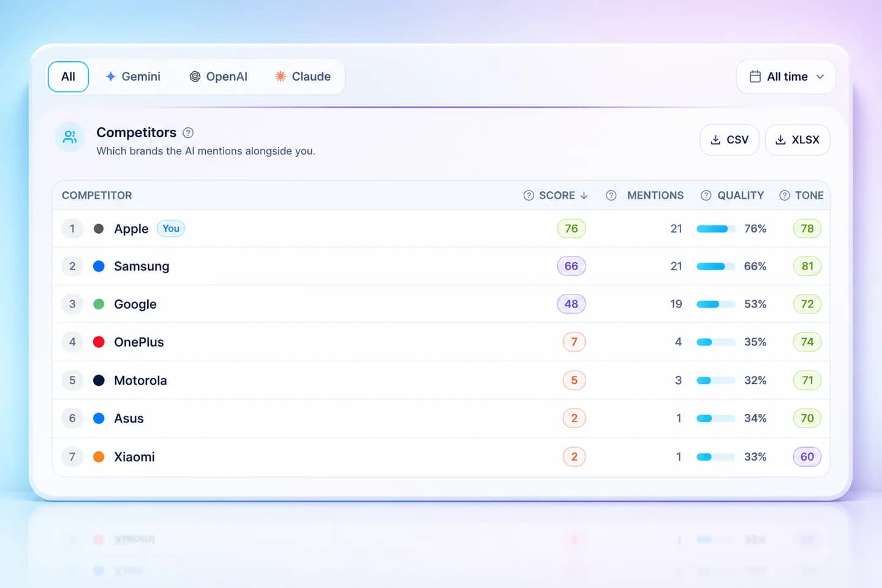Click Asus's blue color dot
Screen dimensions: 882x588
coord(99,418)
